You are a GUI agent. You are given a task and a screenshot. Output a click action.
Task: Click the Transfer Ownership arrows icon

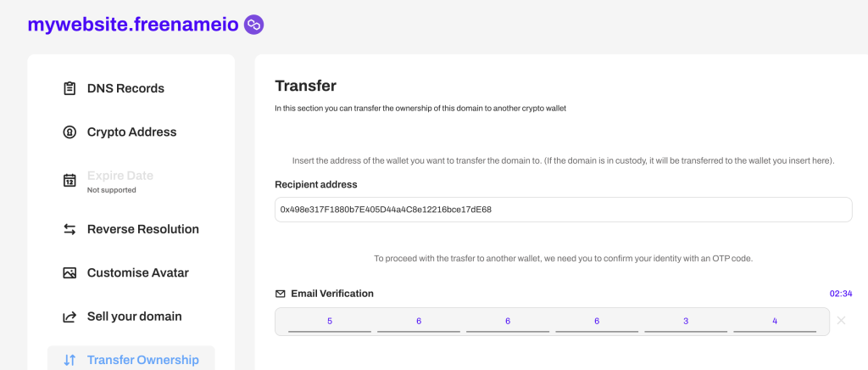point(70,360)
